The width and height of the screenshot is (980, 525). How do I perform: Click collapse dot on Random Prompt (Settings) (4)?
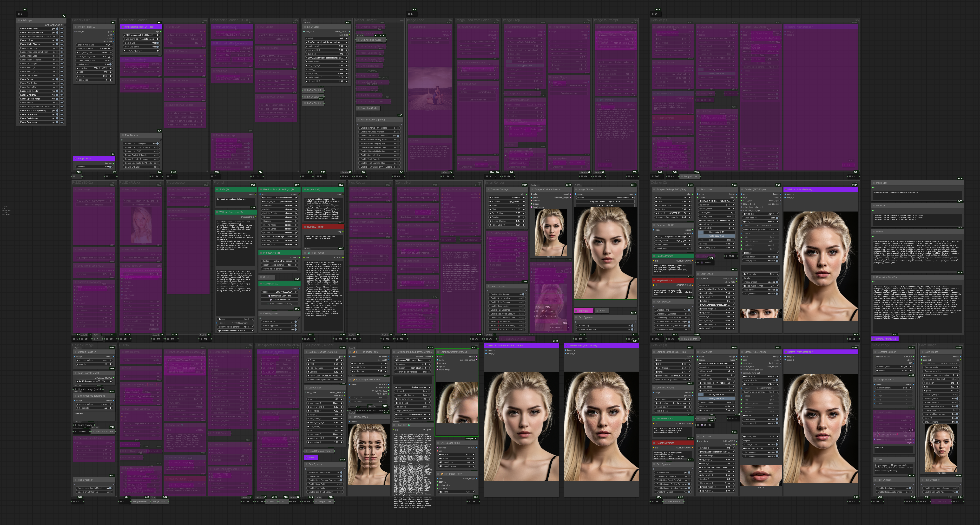(261, 190)
